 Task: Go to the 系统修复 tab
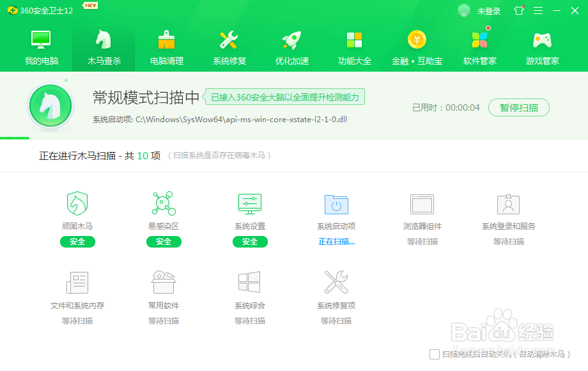pos(229,47)
